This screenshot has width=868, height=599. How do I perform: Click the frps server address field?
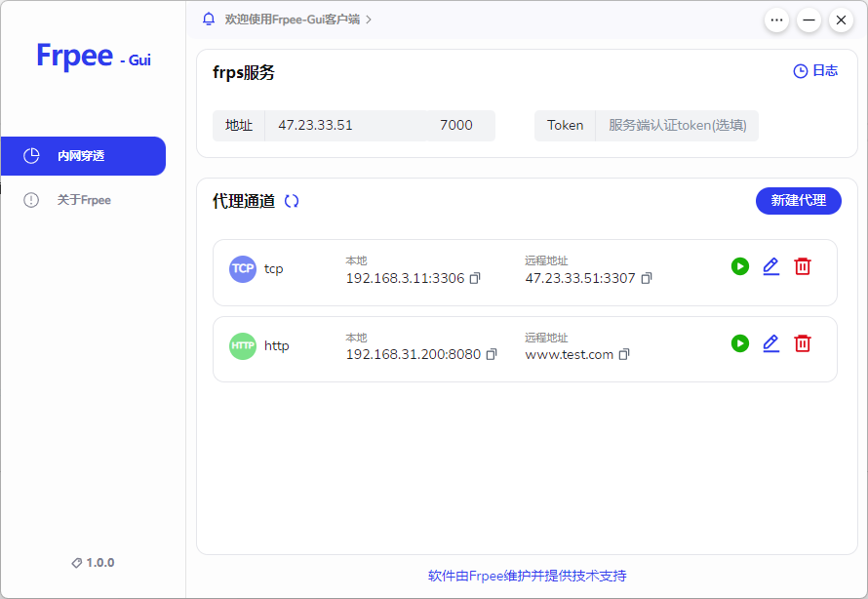pos(346,126)
